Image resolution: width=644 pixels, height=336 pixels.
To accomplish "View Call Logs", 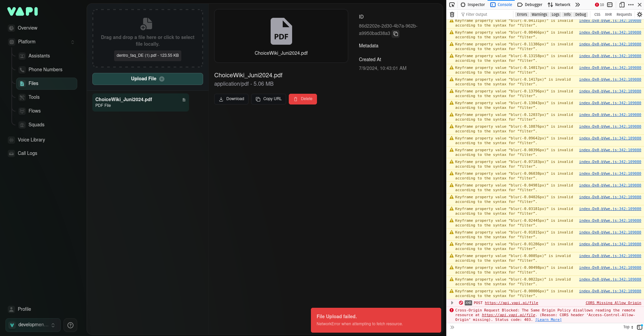I will click(28, 153).
